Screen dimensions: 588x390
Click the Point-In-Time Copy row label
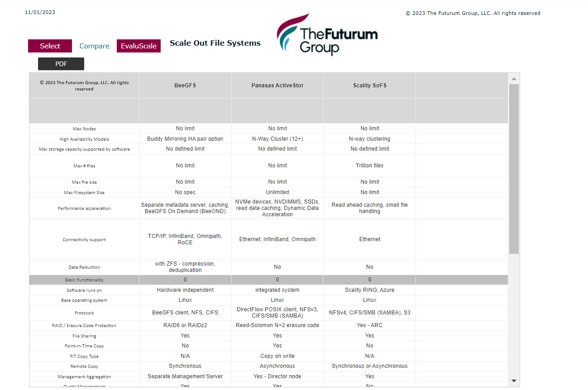click(84, 346)
